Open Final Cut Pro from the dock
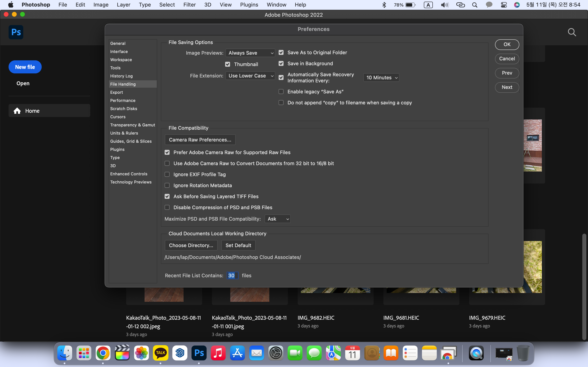The height and width of the screenshot is (367, 588). (x=122, y=353)
